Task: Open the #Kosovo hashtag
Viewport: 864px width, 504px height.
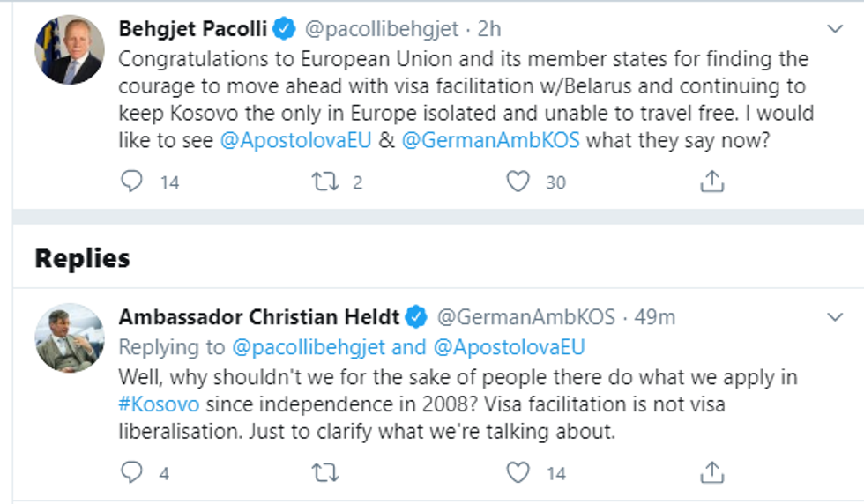Action: (159, 404)
